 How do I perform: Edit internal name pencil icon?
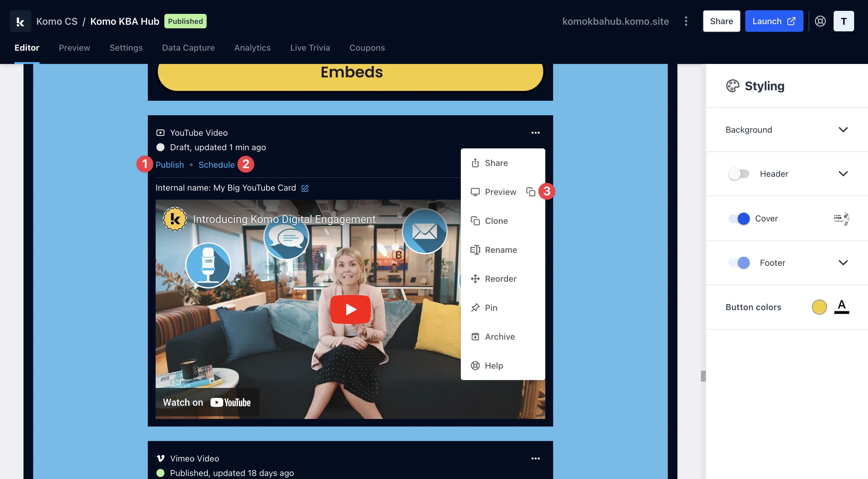point(305,188)
